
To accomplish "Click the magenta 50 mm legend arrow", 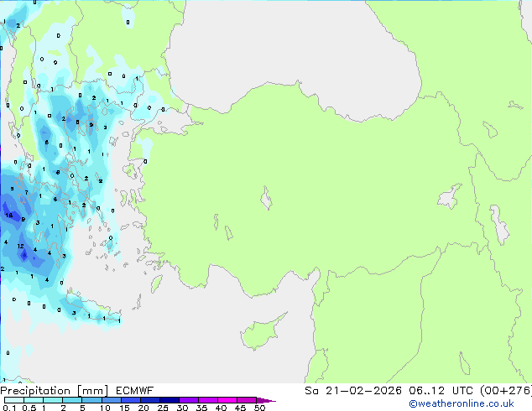I will [x=269, y=401].
